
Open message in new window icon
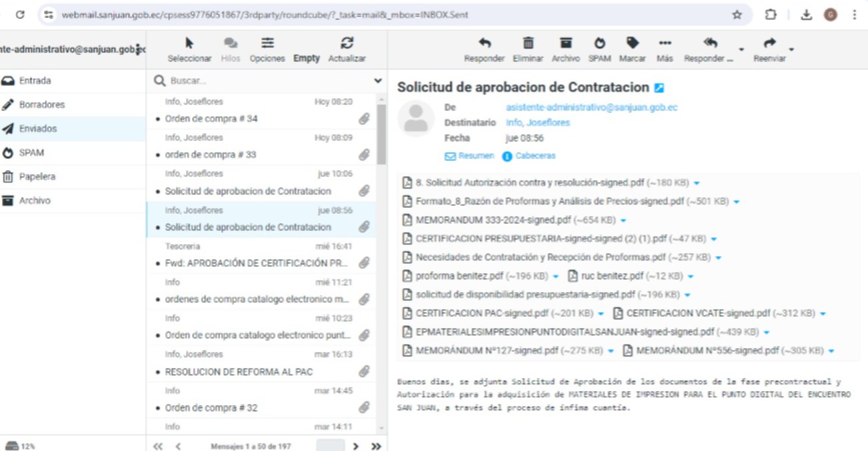pos(659,88)
